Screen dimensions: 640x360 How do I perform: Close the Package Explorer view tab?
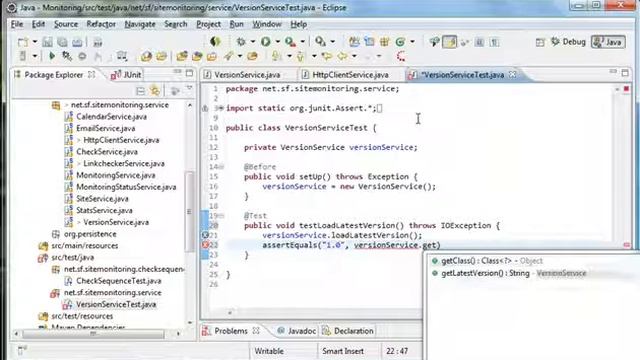pyautogui.click(x=92, y=75)
